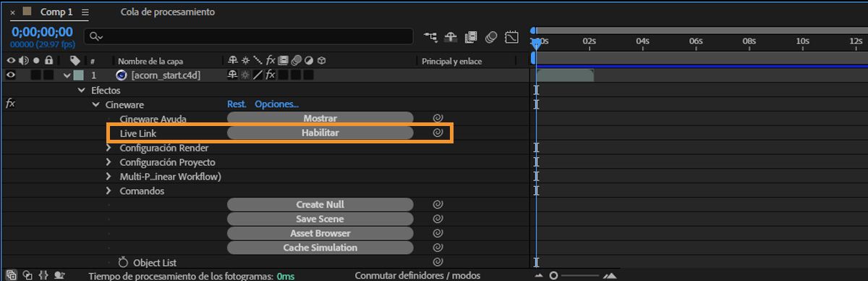
Task: Close the Comp 1 tab
Action: point(13,12)
